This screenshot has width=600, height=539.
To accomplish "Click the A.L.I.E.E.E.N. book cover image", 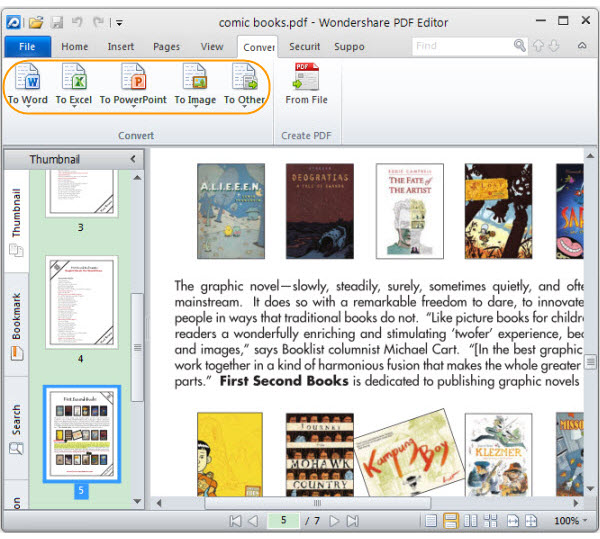I will [231, 211].
